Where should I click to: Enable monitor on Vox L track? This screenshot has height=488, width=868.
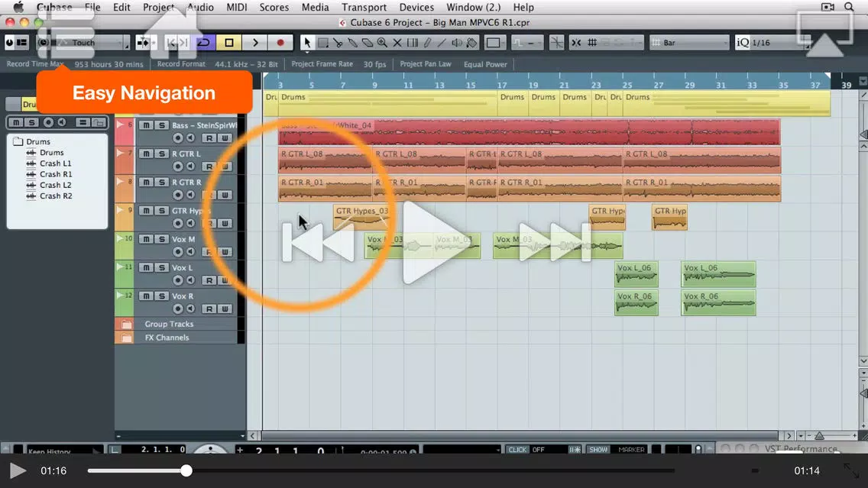[x=190, y=280]
